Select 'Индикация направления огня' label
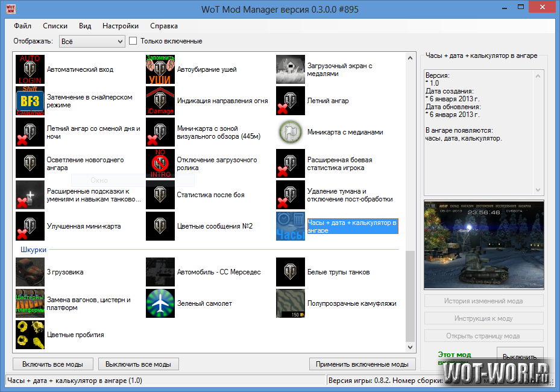 [x=222, y=101]
